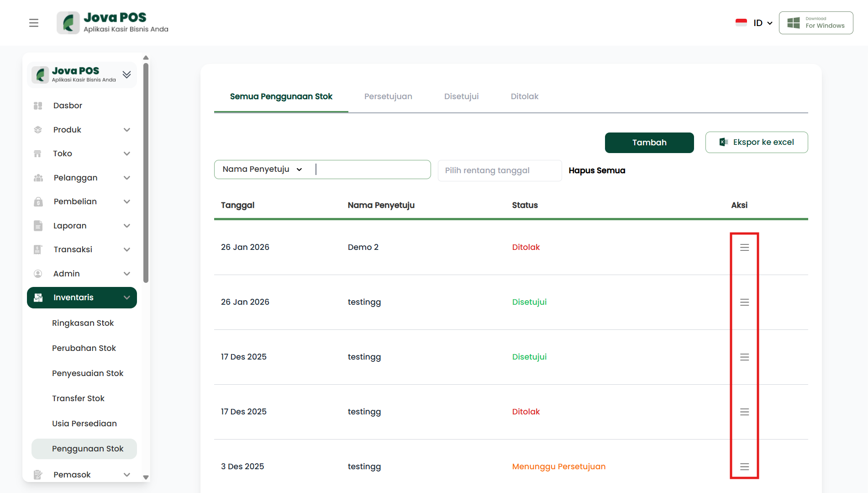This screenshot has height=493, width=868.
Task: Open Transfer Stok in sidebar
Action: tap(78, 398)
